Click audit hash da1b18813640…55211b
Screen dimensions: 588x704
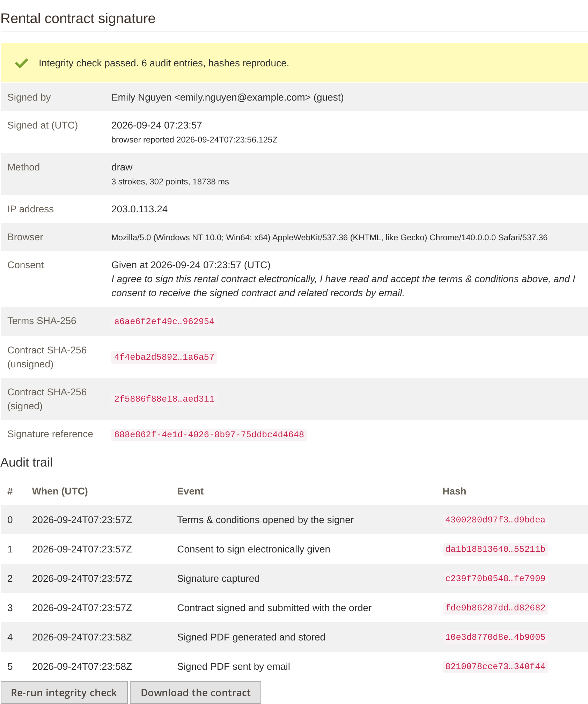tap(495, 549)
